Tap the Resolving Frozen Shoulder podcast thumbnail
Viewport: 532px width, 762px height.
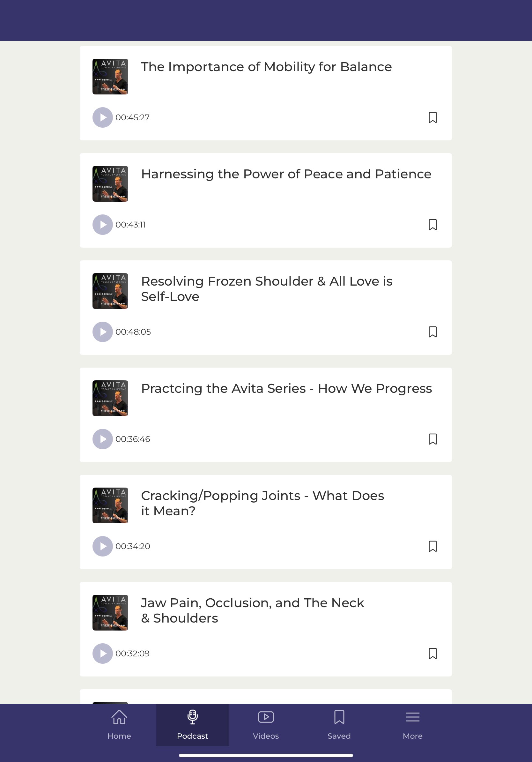[x=110, y=291]
